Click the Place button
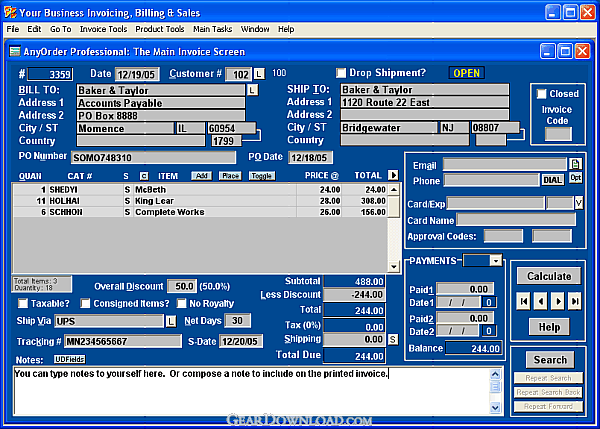 coord(230,176)
